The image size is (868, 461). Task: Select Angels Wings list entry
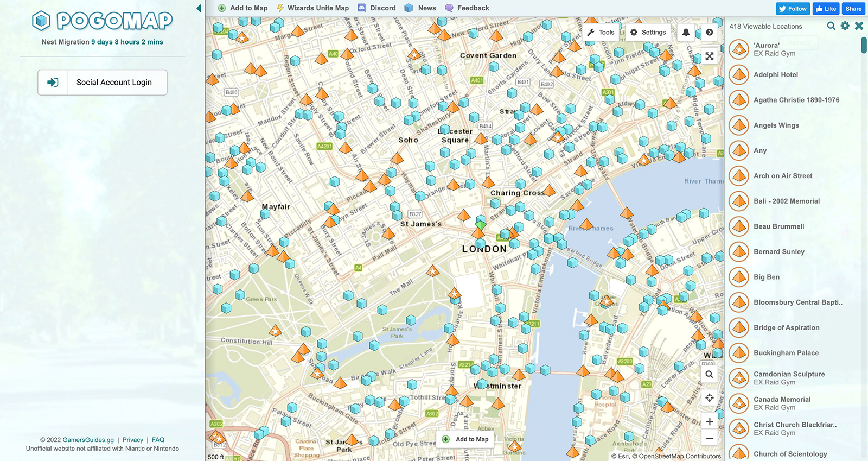coord(793,125)
